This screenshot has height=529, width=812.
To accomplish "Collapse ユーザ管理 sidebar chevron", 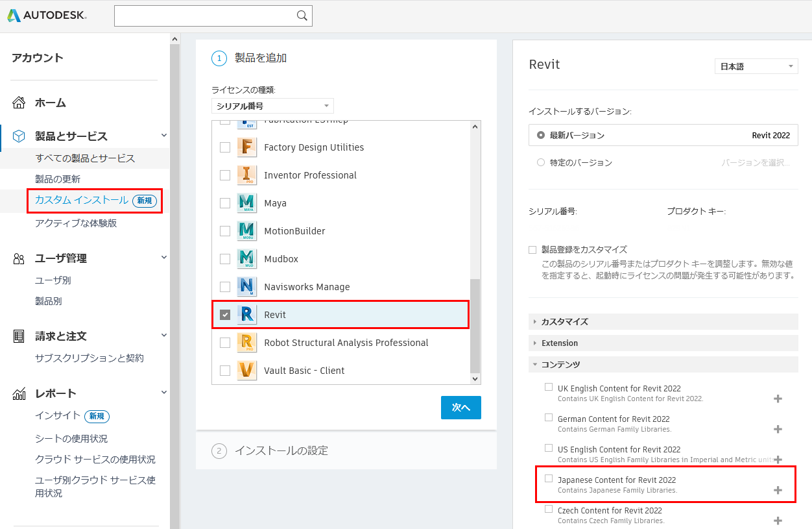I will 164,257.
